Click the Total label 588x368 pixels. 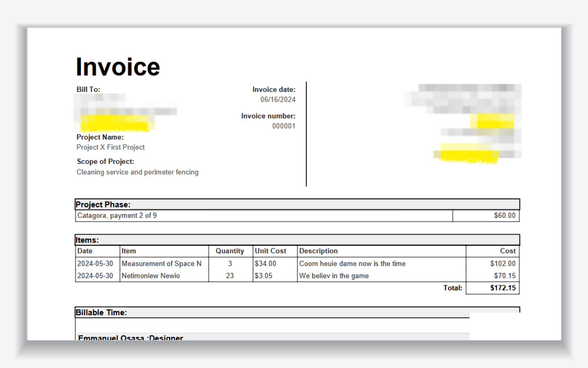453,288
